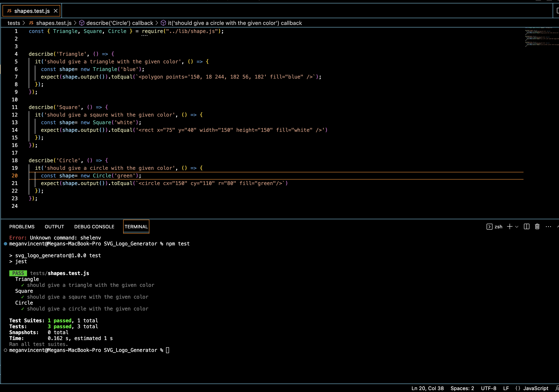Kill terminal with trash icon
The image size is (559, 392).
(537, 227)
